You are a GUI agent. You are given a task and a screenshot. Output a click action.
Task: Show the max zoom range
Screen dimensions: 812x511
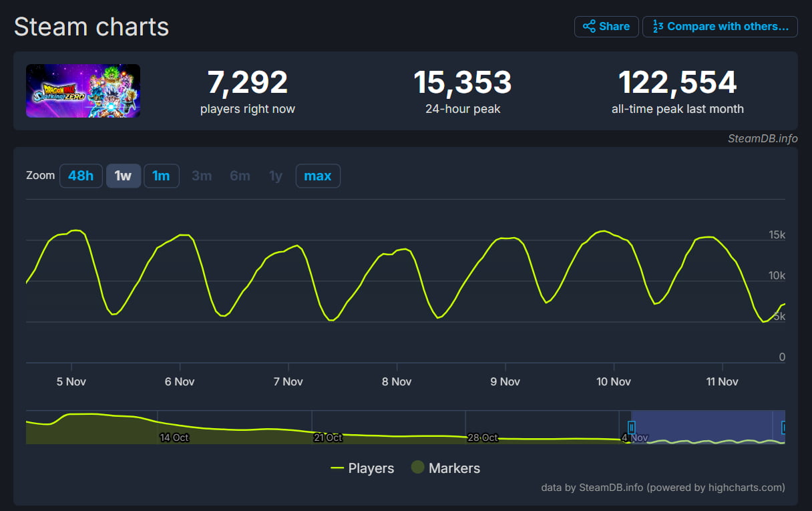click(318, 176)
